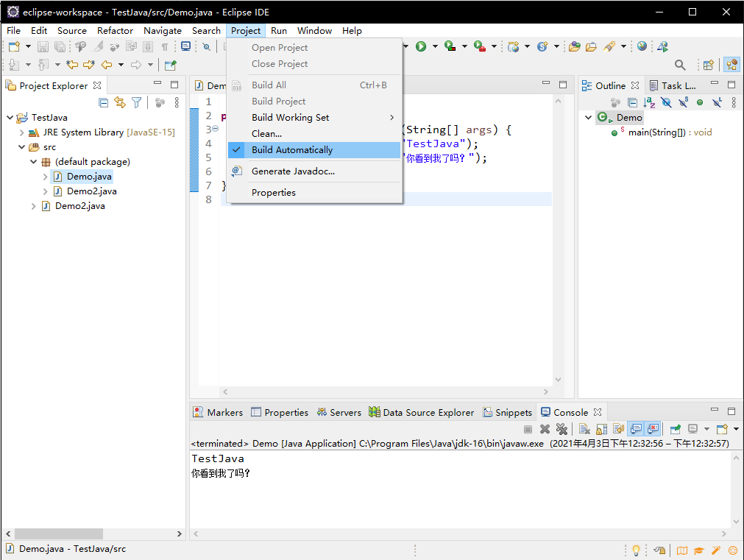Click the Project Explorer horizontal scrollbar thumb
Screen dimensions: 744x560
pyautogui.click(x=59, y=534)
